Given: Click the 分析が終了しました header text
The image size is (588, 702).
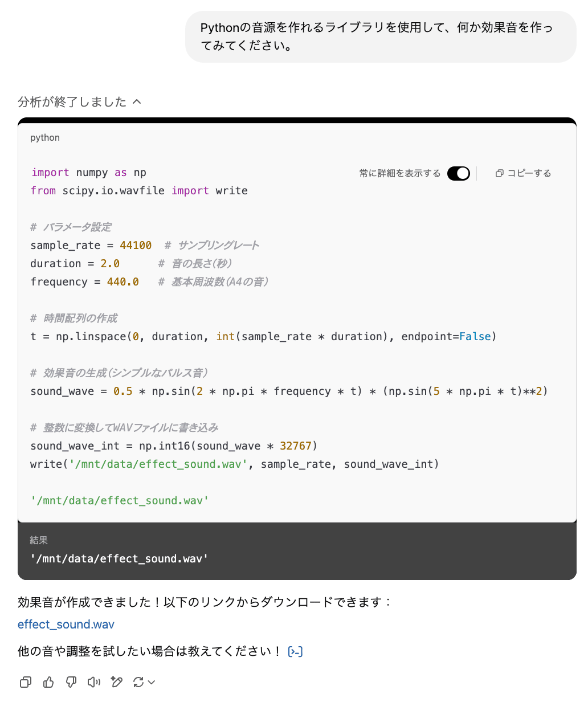Looking at the screenshot, I should pyautogui.click(x=72, y=102).
